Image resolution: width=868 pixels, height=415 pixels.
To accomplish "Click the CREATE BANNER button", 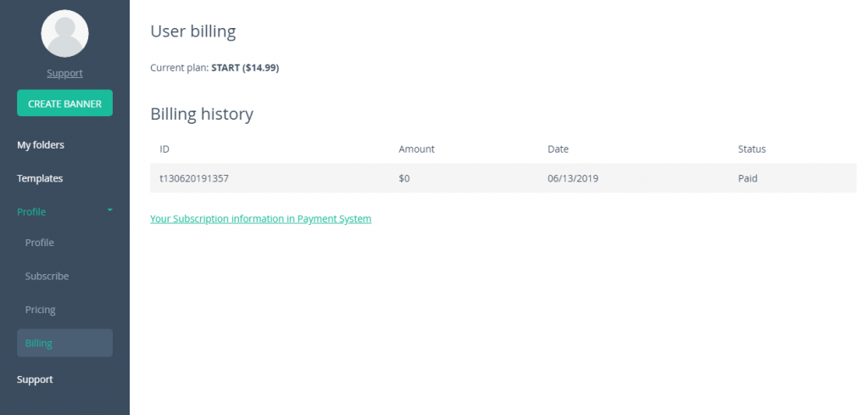I will pyautogui.click(x=64, y=103).
